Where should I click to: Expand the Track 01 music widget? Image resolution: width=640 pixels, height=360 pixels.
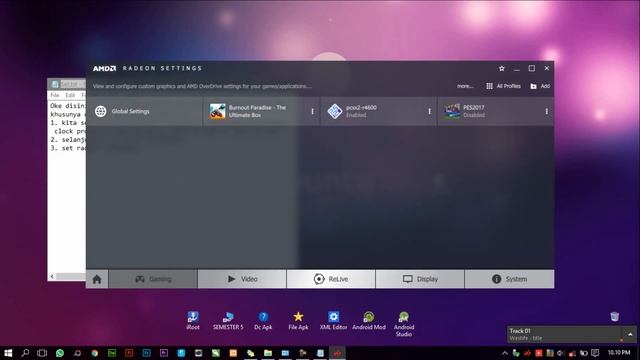pos(630,334)
